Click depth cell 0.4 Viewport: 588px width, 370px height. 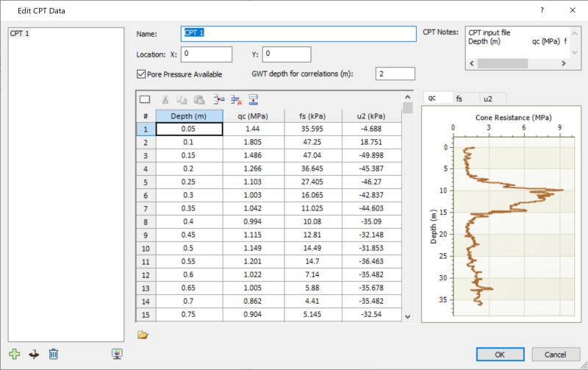(190, 221)
